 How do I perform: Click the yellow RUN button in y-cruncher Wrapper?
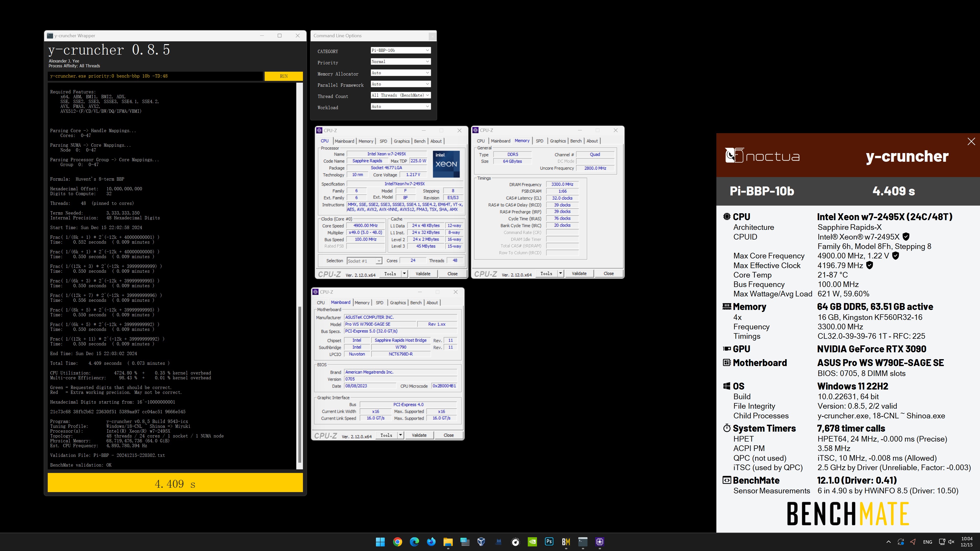click(284, 76)
